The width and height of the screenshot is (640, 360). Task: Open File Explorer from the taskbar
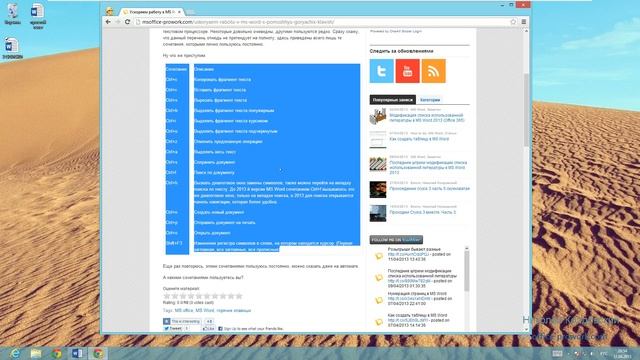36,353
